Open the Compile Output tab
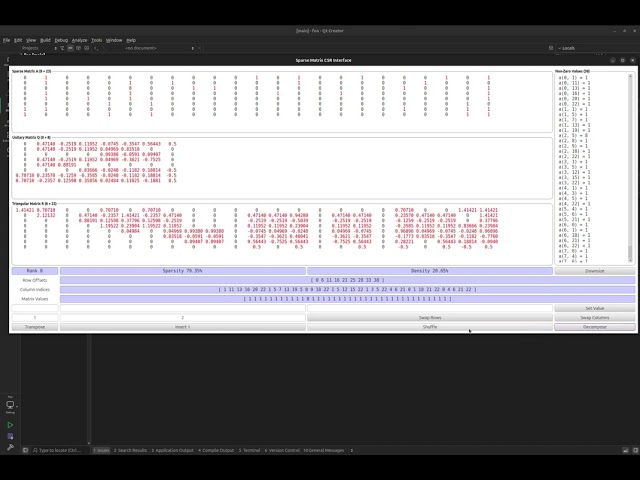Image resolution: width=640 pixels, height=480 pixels. click(x=216, y=450)
